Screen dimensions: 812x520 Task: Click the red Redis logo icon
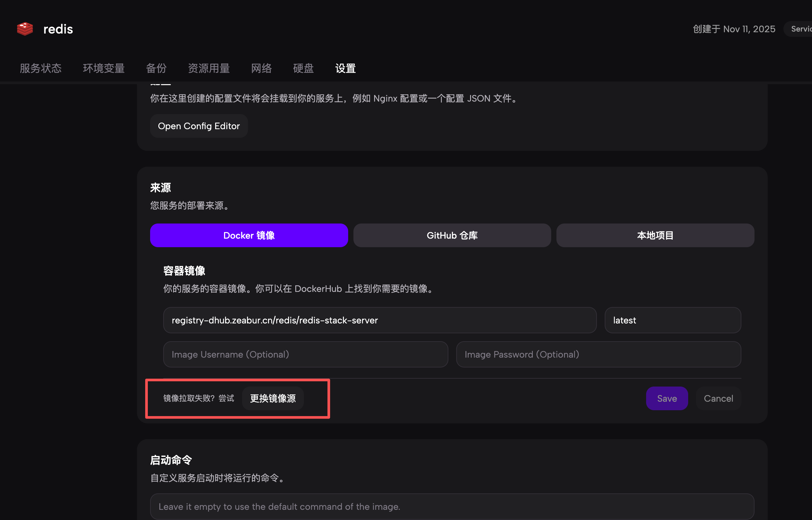[x=25, y=29]
